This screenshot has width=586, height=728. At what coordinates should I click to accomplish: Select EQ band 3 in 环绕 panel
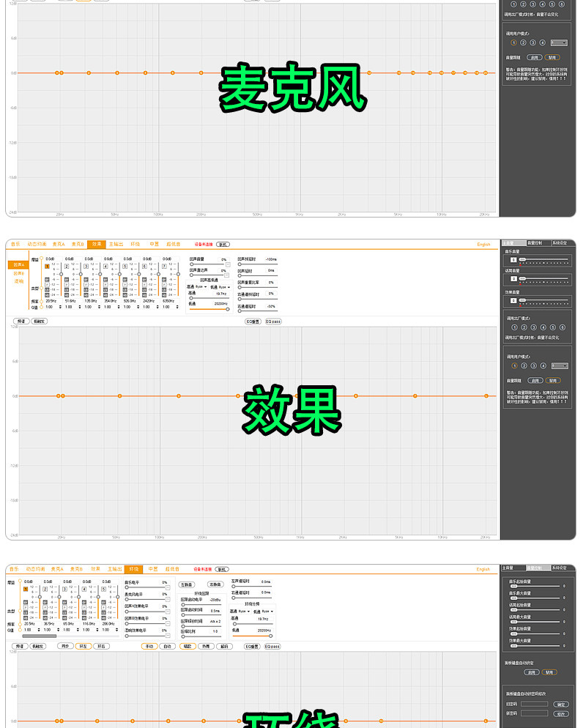coord(64,589)
